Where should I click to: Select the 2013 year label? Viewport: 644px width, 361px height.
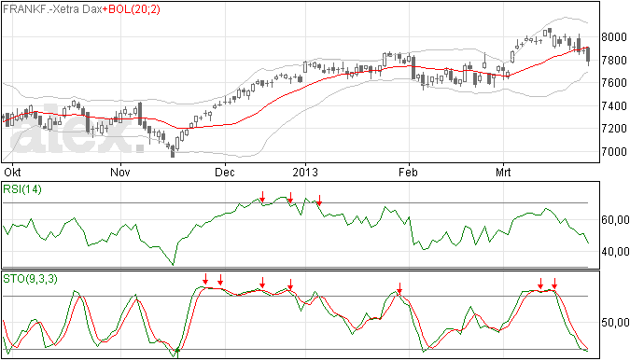click(x=305, y=172)
